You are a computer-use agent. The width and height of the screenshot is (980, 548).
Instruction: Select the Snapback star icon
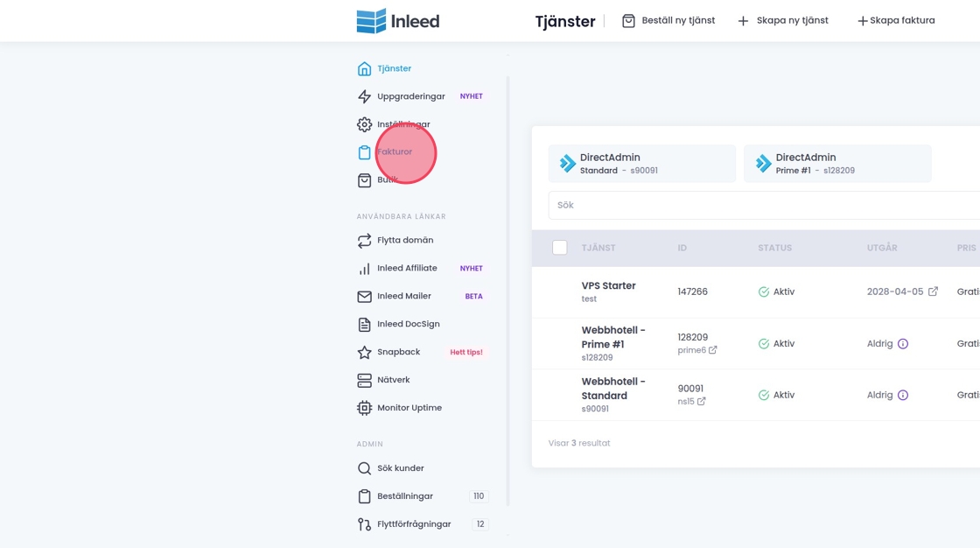pyautogui.click(x=365, y=352)
